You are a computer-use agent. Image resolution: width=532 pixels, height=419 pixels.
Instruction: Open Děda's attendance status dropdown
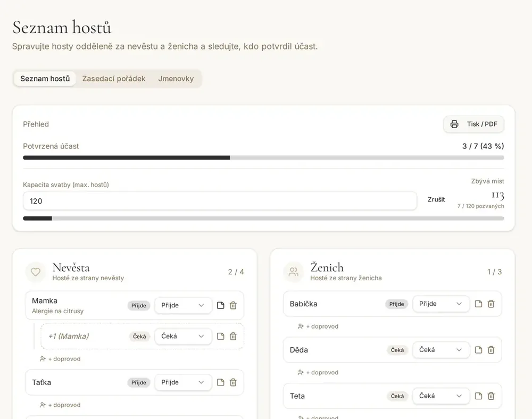click(441, 350)
